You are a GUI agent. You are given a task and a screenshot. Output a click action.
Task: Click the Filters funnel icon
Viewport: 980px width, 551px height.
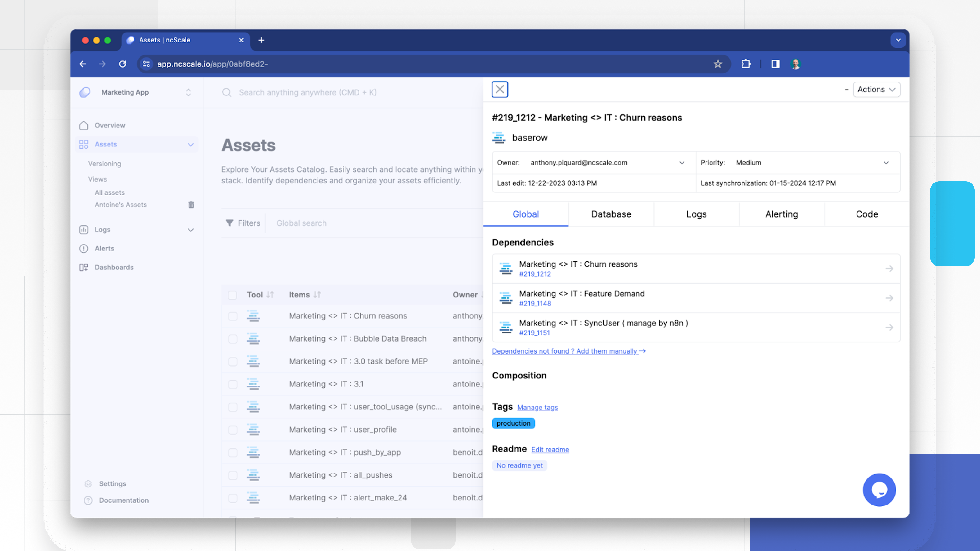tap(229, 223)
